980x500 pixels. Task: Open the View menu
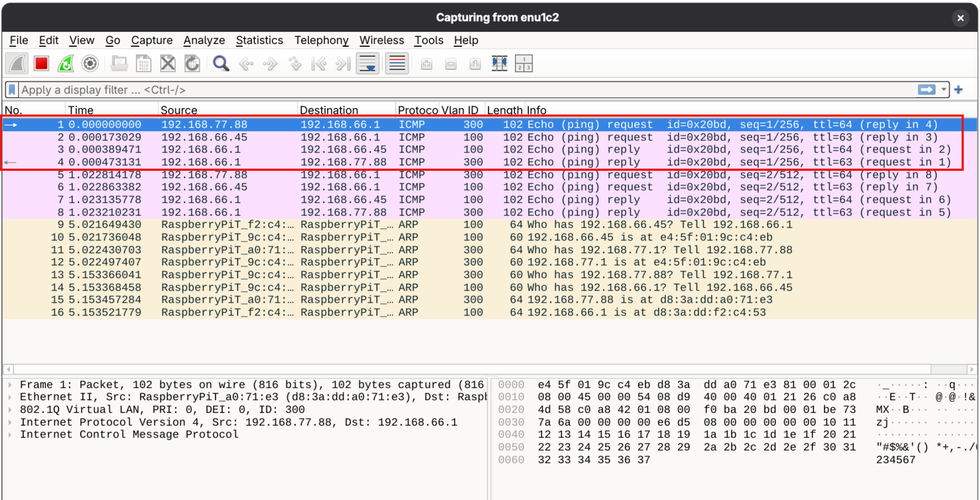pyautogui.click(x=82, y=40)
